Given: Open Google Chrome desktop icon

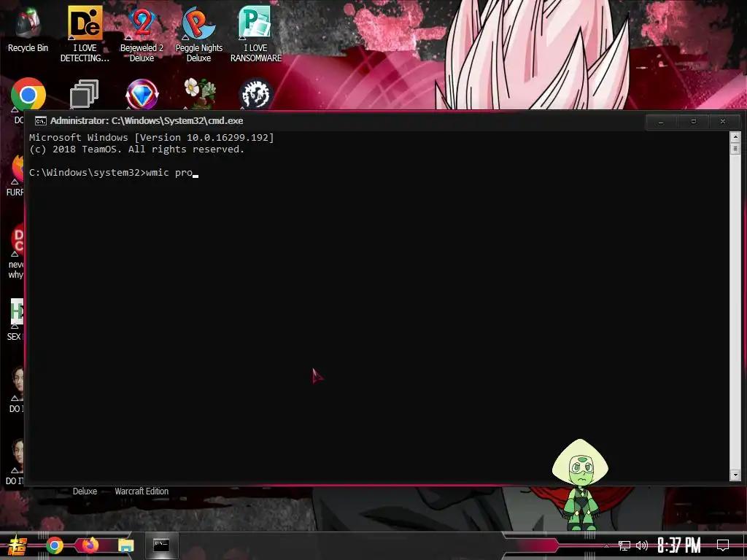Looking at the screenshot, I should [x=28, y=94].
